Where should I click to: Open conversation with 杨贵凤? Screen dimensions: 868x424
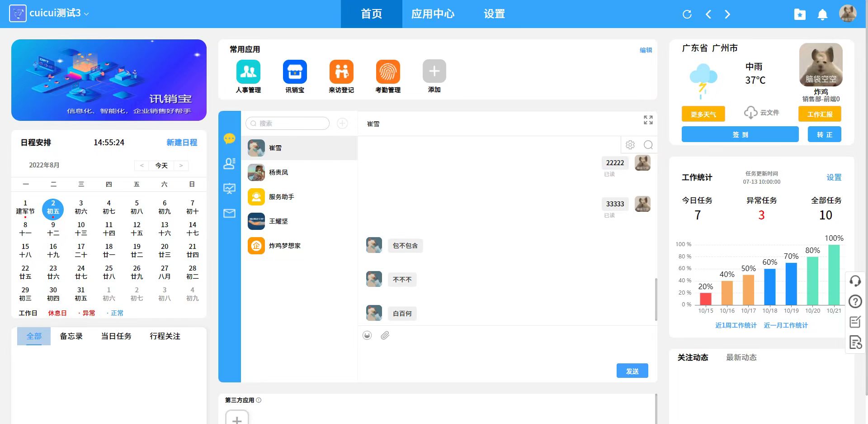[x=299, y=172]
